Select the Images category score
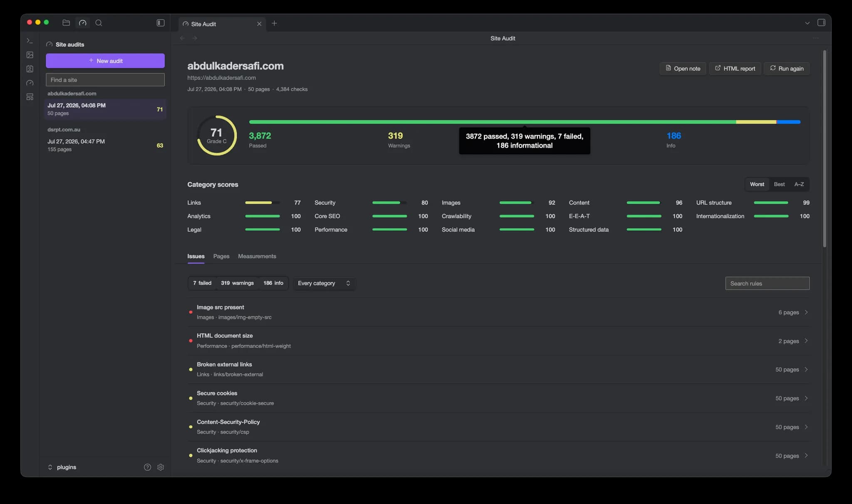Image resolution: width=852 pixels, height=504 pixels. pyautogui.click(x=498, y=203)
